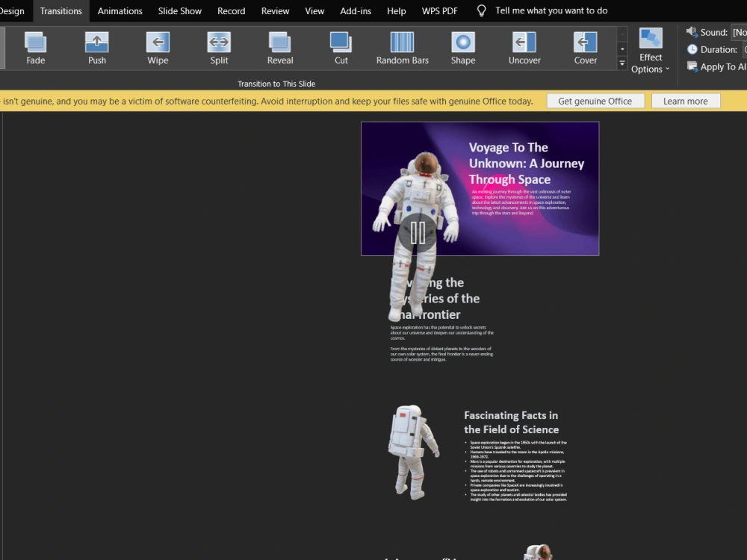Click the Apply To All icon

pos(691,66)
